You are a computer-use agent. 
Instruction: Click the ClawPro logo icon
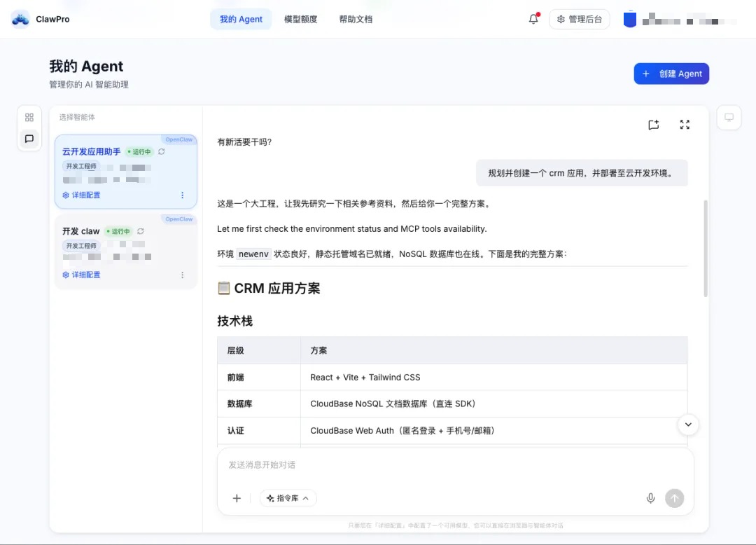tap(20, 20)
